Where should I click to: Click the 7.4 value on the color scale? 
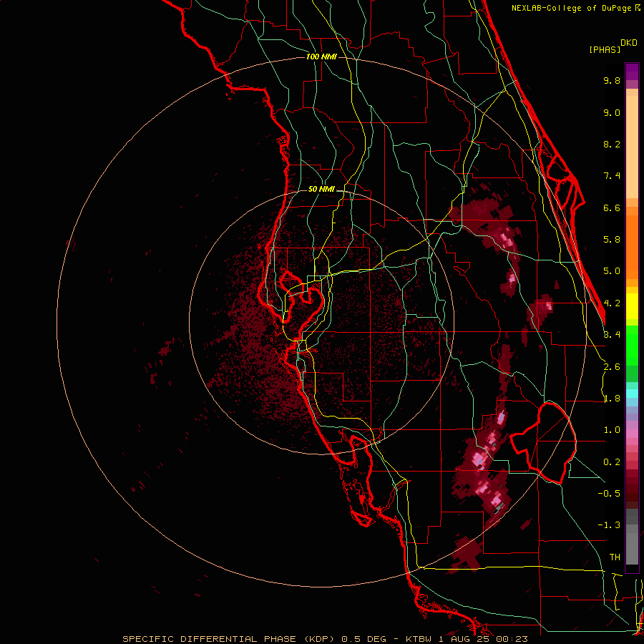[x=612, y=176]
